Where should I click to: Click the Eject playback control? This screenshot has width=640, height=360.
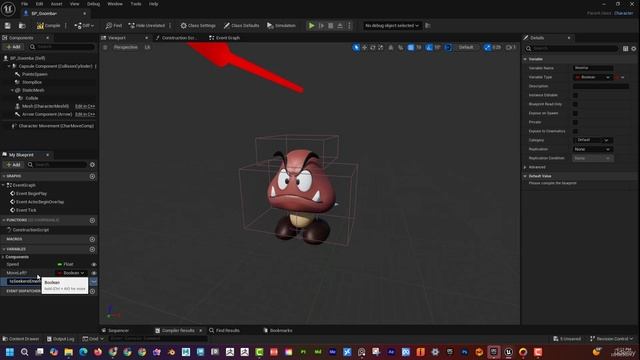[340, 26]
